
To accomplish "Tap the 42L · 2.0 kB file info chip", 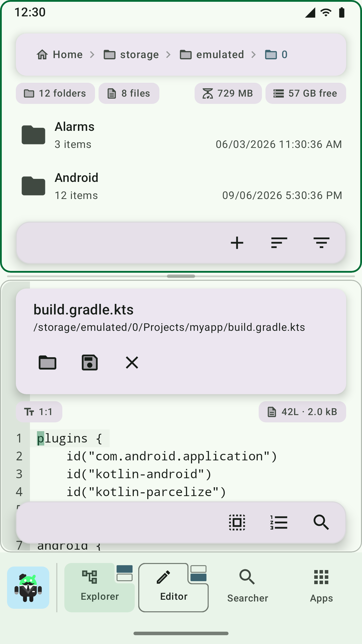I will (302, 412).
